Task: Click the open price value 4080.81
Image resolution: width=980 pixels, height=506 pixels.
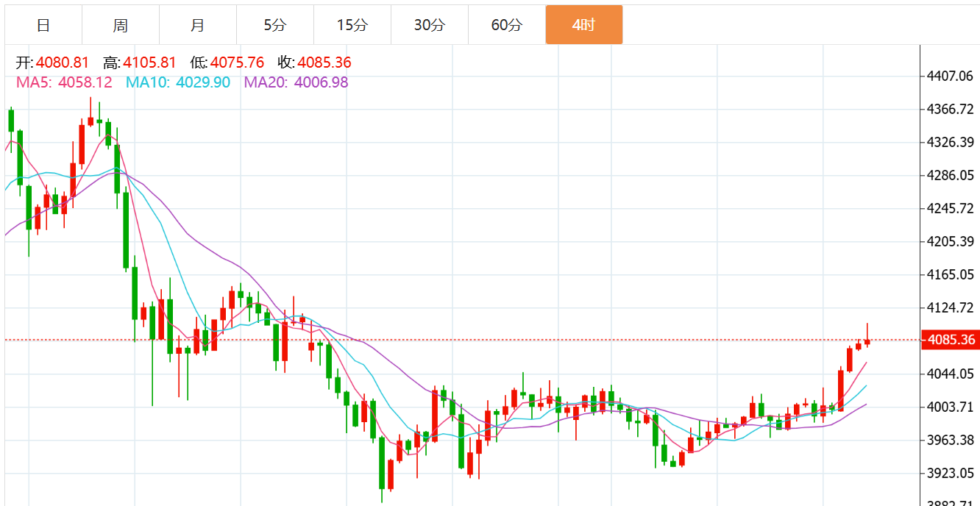Action: (62, 63)
